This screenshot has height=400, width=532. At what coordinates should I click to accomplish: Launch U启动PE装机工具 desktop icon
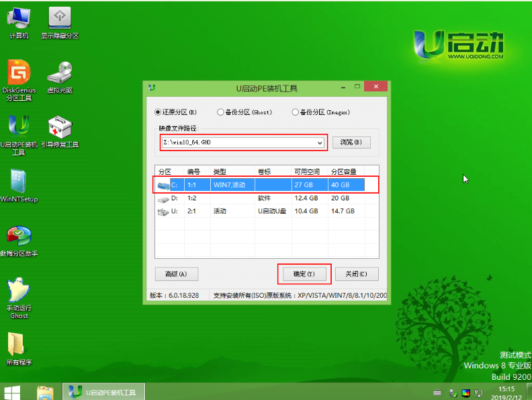point(18,130)
